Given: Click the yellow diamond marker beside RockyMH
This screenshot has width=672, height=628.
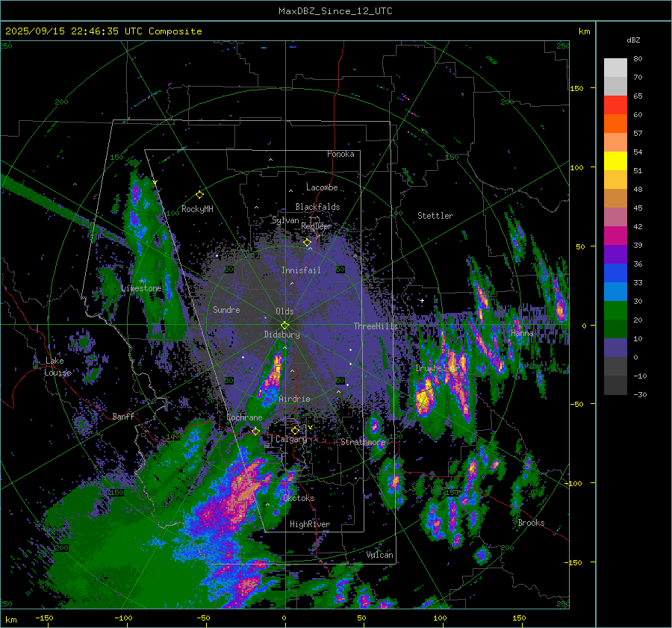Looking at the screenshot, I should pyautogui.click(x=199, y=195).
